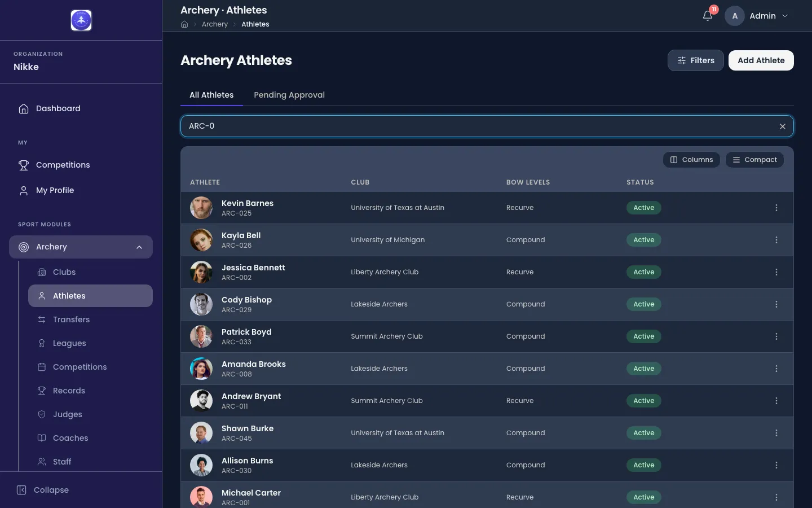The width and height of the screenshot is (812, 508).
Task: Click the Filters button
Action: (x=695, y=60)
